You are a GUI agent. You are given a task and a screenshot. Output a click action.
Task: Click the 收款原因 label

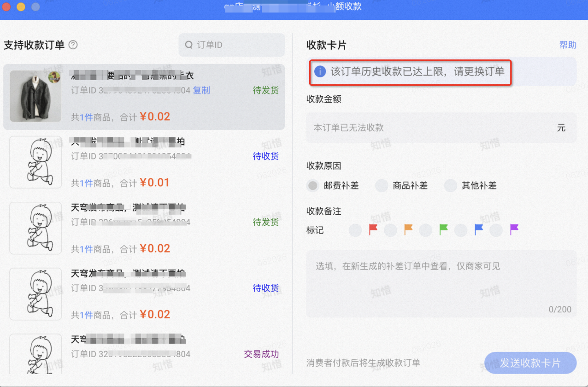(x=324, y=166)
